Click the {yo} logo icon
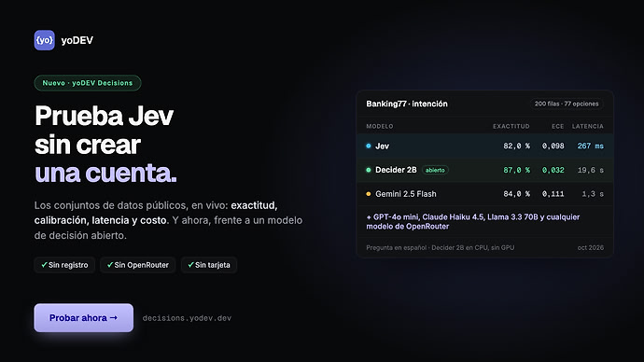Screen dimensions: 644x362 coord(45,40)
